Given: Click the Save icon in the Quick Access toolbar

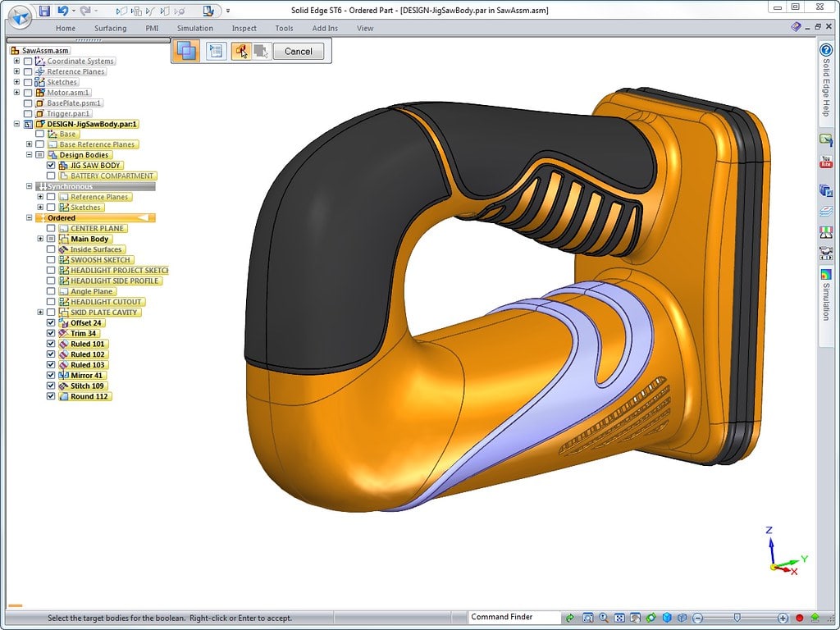Looking at the screenshot, I should [44, 10].
